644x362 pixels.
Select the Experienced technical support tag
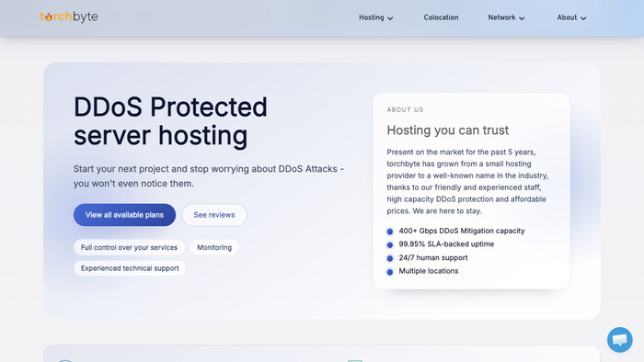(x=130, y=268)
